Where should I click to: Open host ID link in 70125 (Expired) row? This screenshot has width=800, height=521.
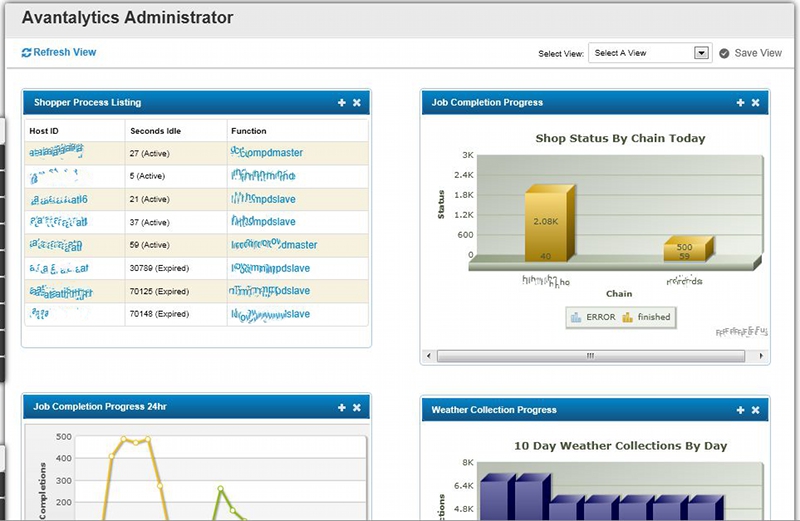coord(61,292)
